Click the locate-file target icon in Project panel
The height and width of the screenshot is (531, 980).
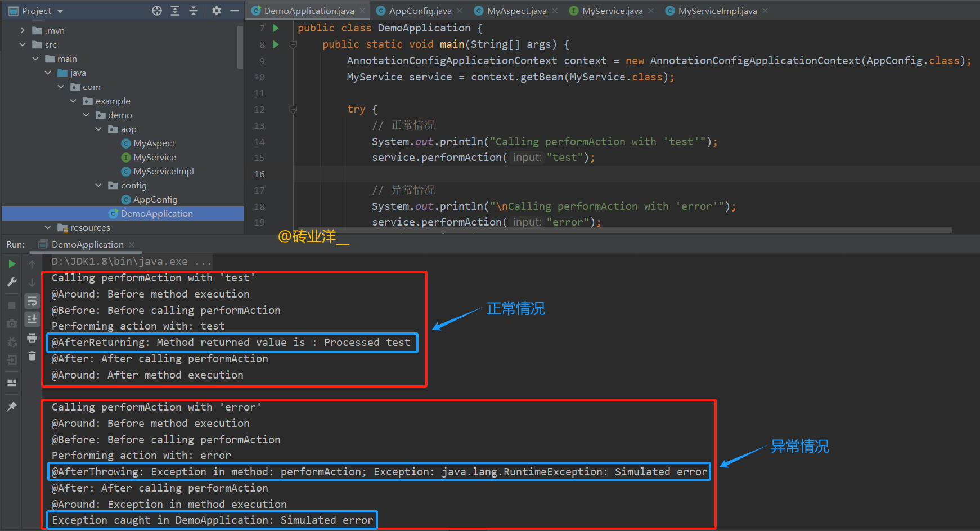pyautogui.click(x=157, y=11)
